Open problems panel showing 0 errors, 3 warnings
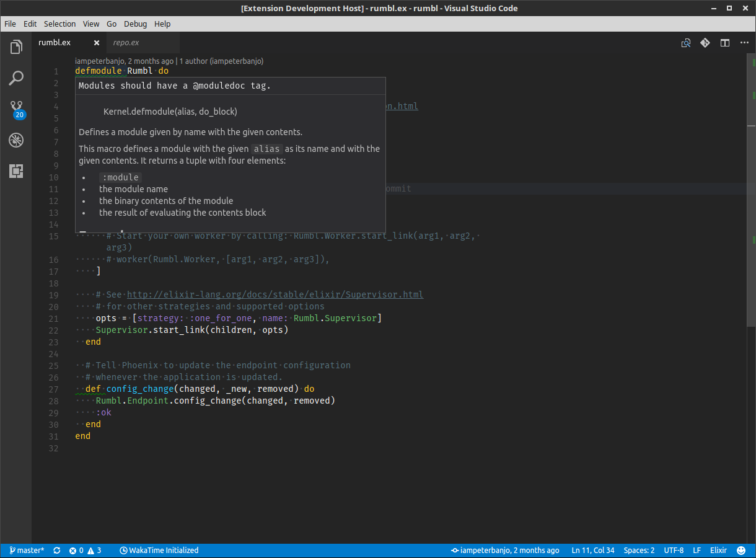The height and width of the screenshot is (558, 756). 85,550
